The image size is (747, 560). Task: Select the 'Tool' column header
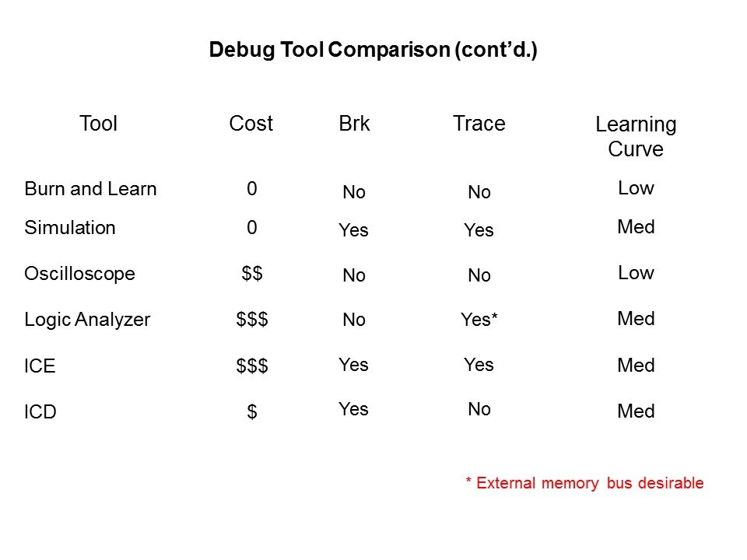point(98,124)
